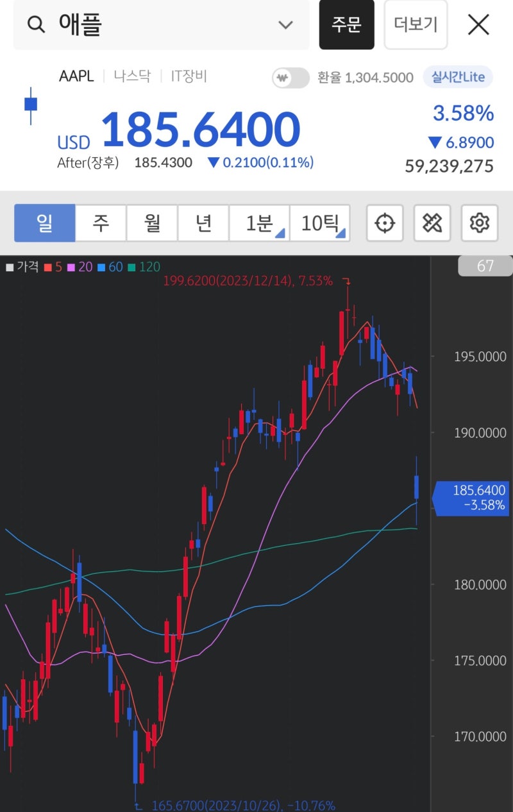Tap the 199.6200 high price annotation
513x812 pixels.
[x=248, y=280]
